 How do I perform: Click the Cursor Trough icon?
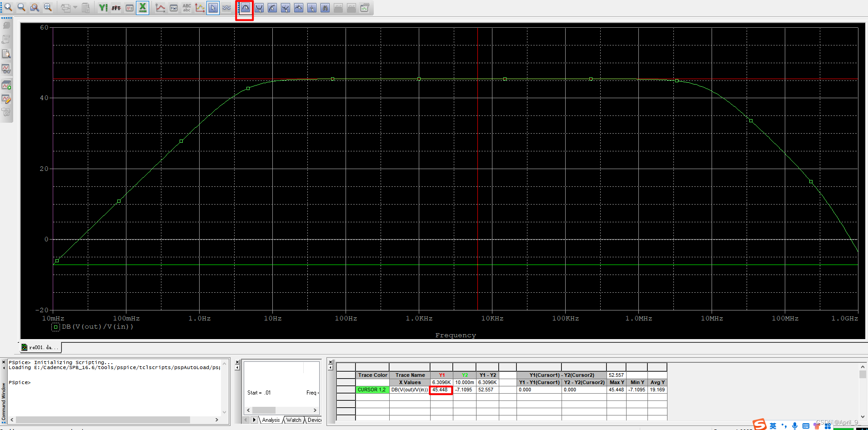tap(259, 8)
